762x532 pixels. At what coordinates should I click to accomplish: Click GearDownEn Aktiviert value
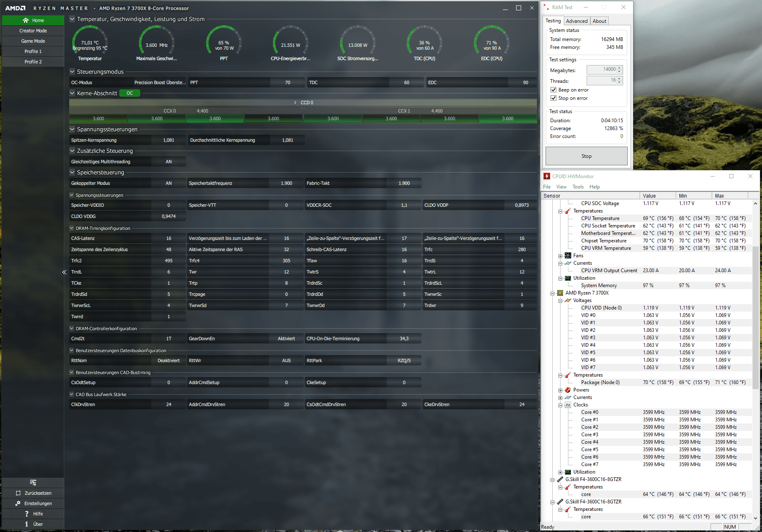click(x=286, y=339)
